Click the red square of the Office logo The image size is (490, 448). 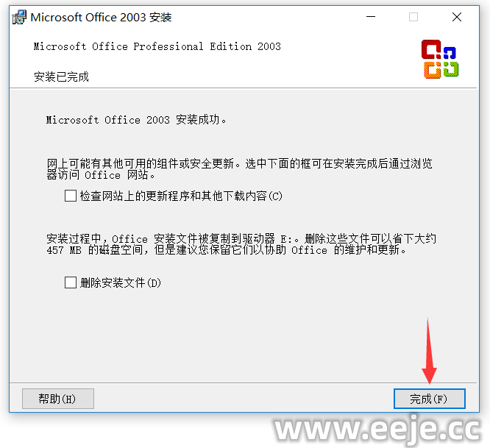[431, 49]
